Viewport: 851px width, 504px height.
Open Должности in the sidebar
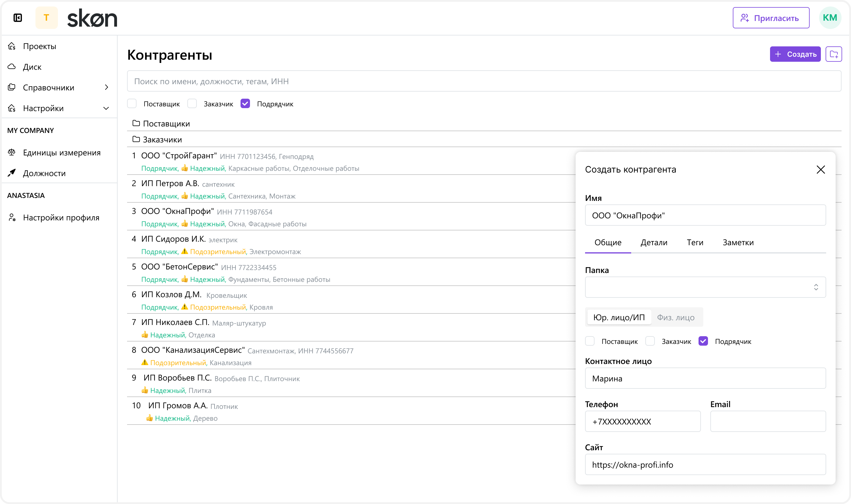point(44,173)
